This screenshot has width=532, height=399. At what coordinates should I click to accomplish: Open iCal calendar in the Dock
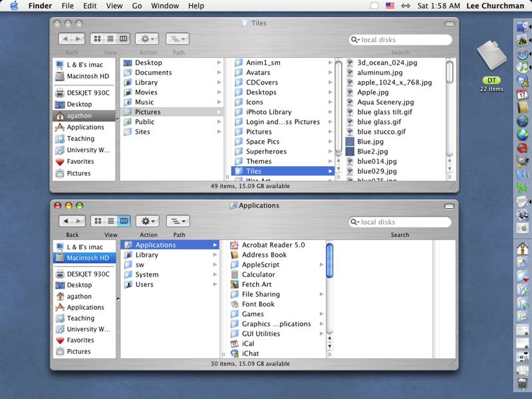click(522, 96)
